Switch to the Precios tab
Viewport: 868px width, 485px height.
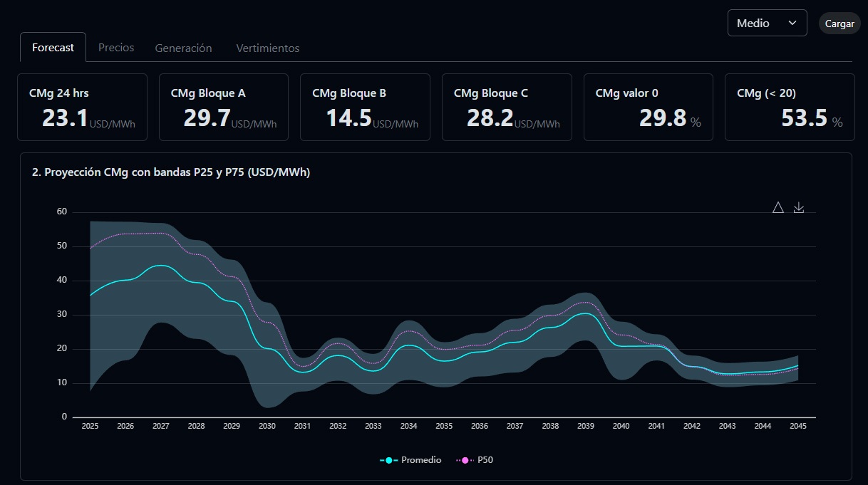tap(116, 48)
